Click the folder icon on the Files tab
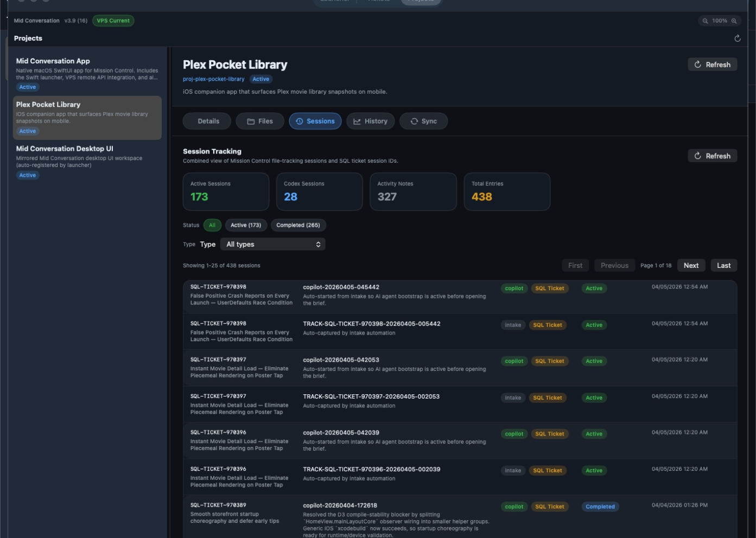The height and width of the screenshot is (538, 756). coord(251,121)
